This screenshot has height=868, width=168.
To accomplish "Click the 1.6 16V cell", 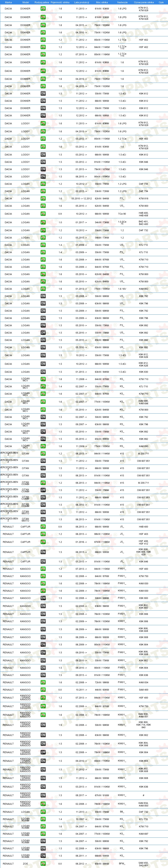I will pyautogui.click(x=122, y=289).
